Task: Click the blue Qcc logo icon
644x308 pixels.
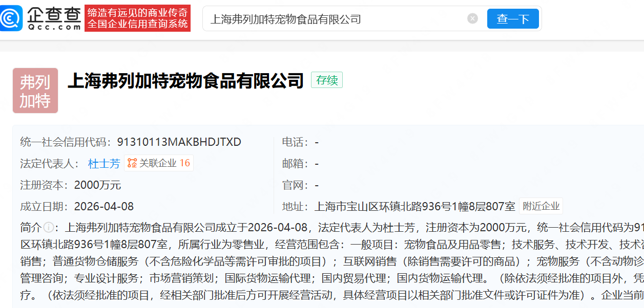Action: point(11,18)
